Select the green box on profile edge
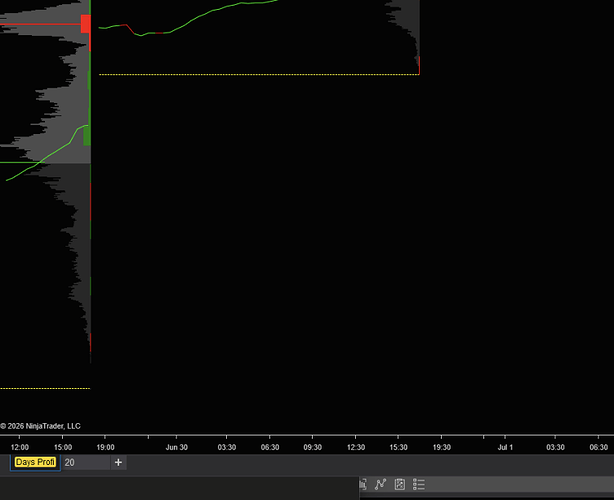Viewport: 614px width, 500px height. click(x=87, y=135)
